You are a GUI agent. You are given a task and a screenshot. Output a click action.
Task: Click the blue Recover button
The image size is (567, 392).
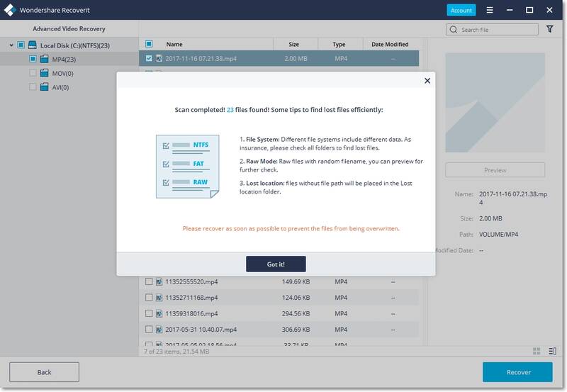517,372
